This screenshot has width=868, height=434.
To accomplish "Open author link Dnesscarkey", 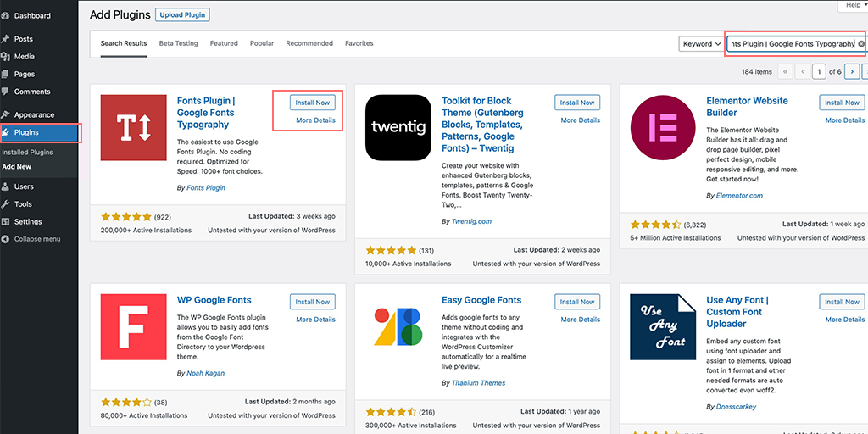I will 736,406.
